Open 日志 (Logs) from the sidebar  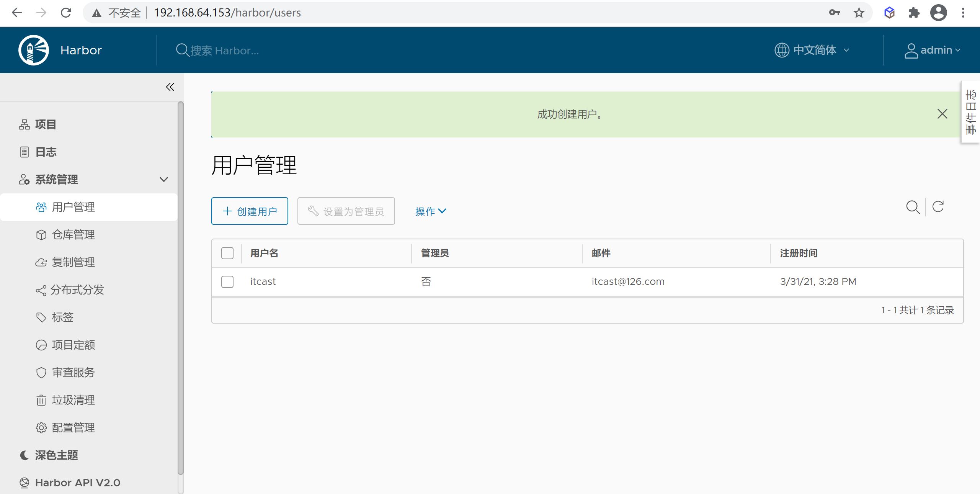[x=45, y=152]
